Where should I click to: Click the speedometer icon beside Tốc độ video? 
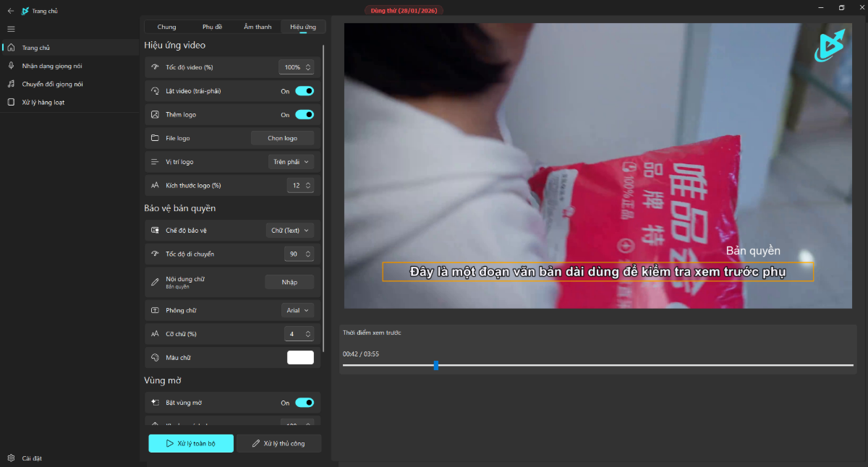(155, 67)
